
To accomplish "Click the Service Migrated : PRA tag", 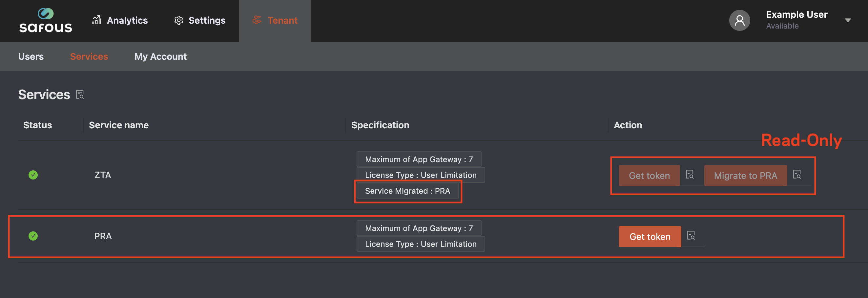I will pyautogui.click(x=407, y=191).
